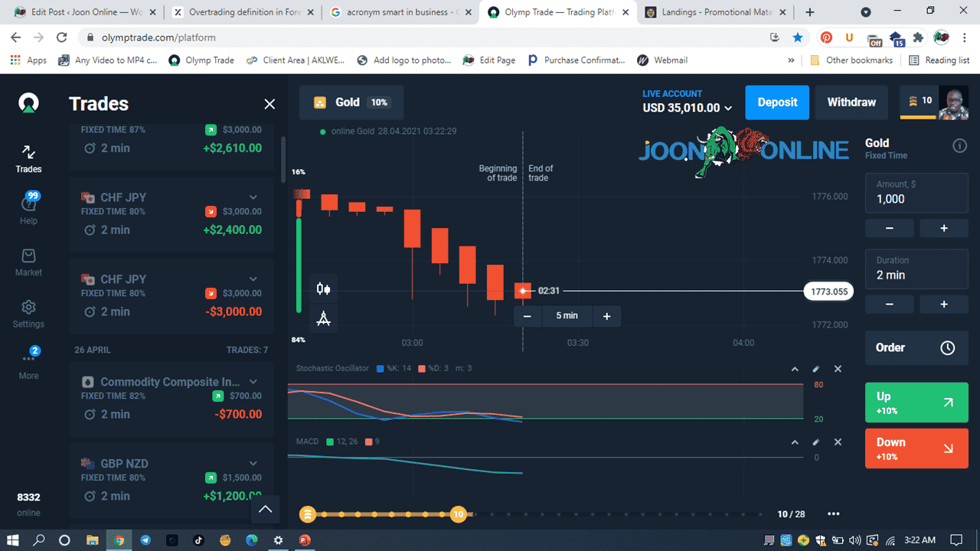This screenshot has width=980, height=551.
Task: Click the Duration 2 min field
Action: click(916, 269)
